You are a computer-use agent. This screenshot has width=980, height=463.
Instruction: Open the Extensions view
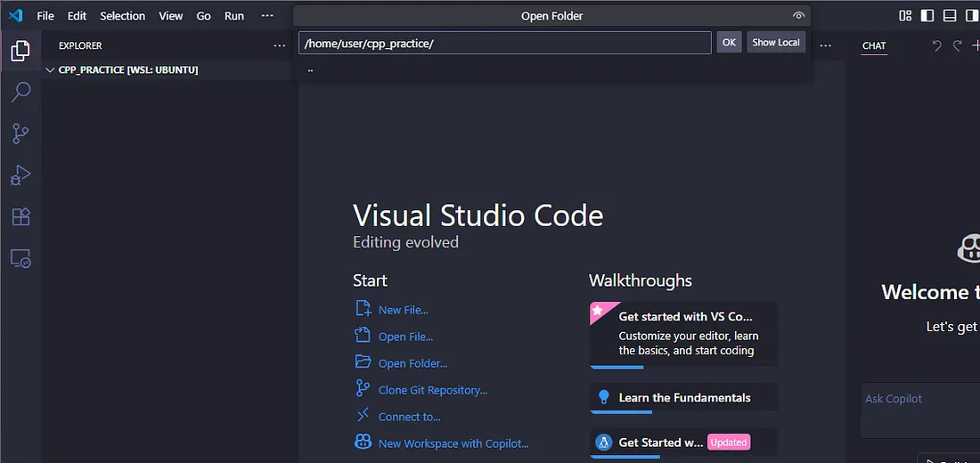click(x=20, y=217)
